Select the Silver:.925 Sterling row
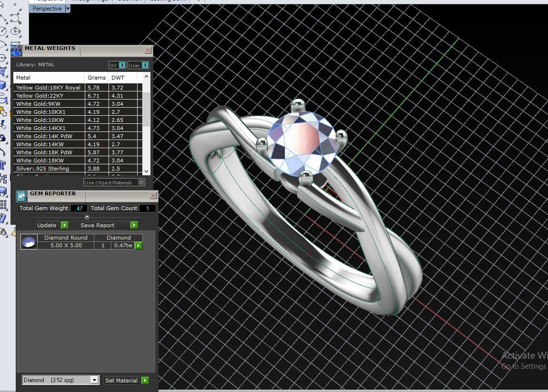 pos(78,169)
